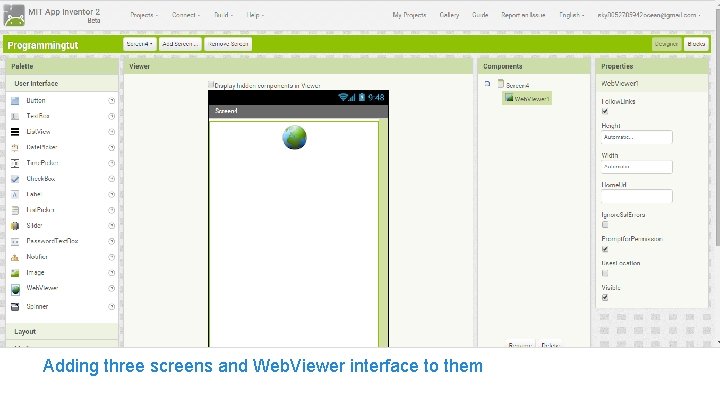Click Report an Issue

[x=523, y=15]
